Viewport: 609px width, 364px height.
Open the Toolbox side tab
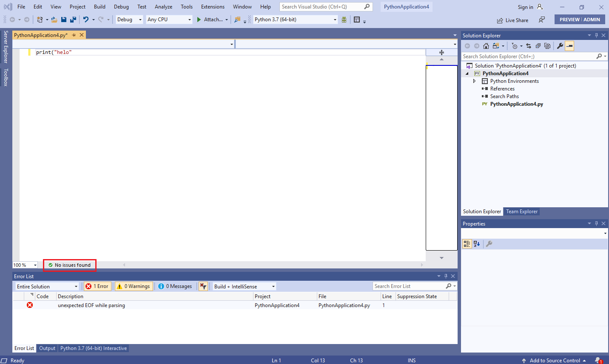pos(6,77)
